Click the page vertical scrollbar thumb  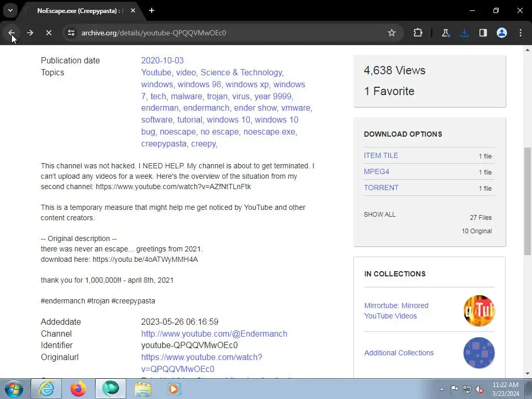click(x=527, y=201)
